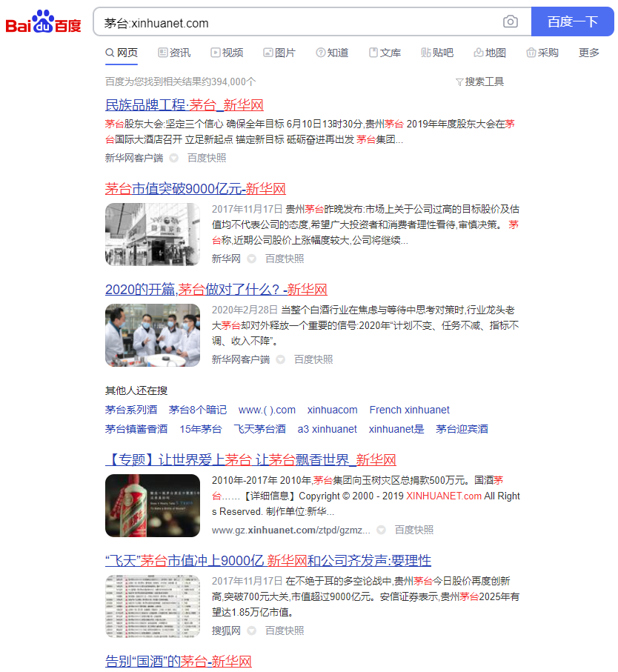Go to the 文库 tab
618x672 pixels.
[x=385, y=53]
